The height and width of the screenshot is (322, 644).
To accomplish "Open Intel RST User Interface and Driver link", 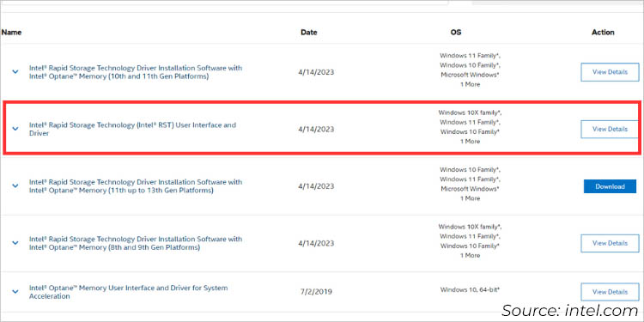I will pyautogui.click(x=132, y=130).
